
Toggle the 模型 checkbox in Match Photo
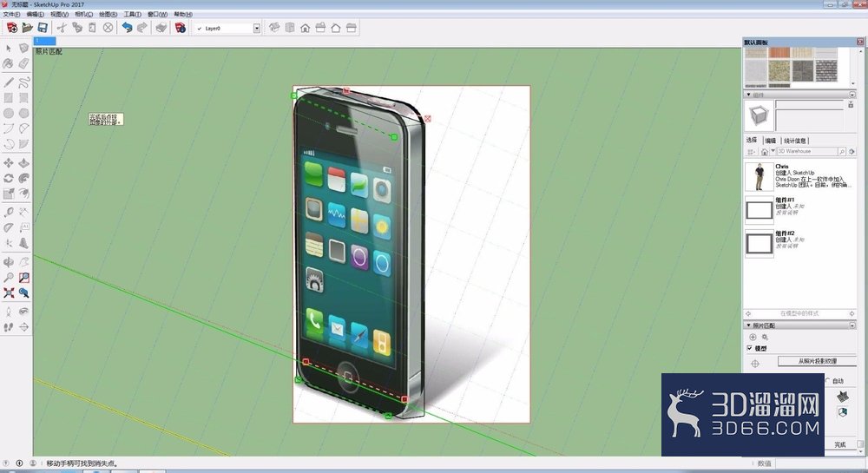click(750, 348)
